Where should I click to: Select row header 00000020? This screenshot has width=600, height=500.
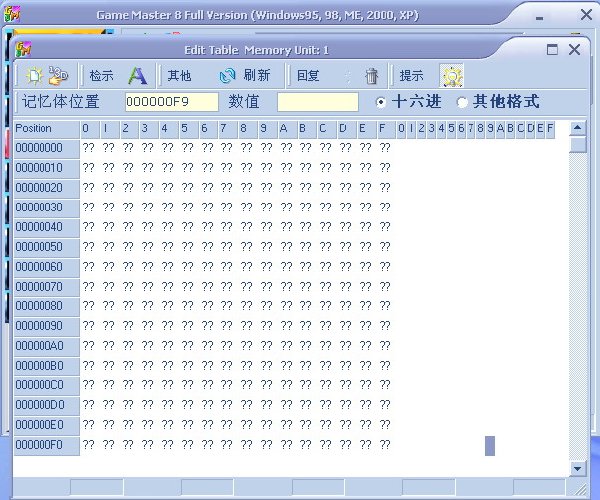tap(47, 188)
